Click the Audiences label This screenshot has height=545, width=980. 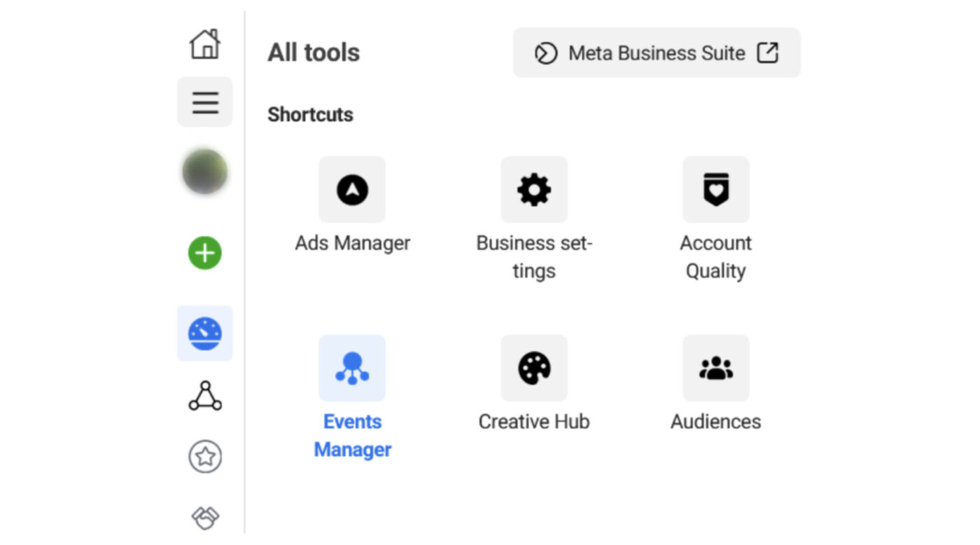pyautogui.click(x=716, y=422)
